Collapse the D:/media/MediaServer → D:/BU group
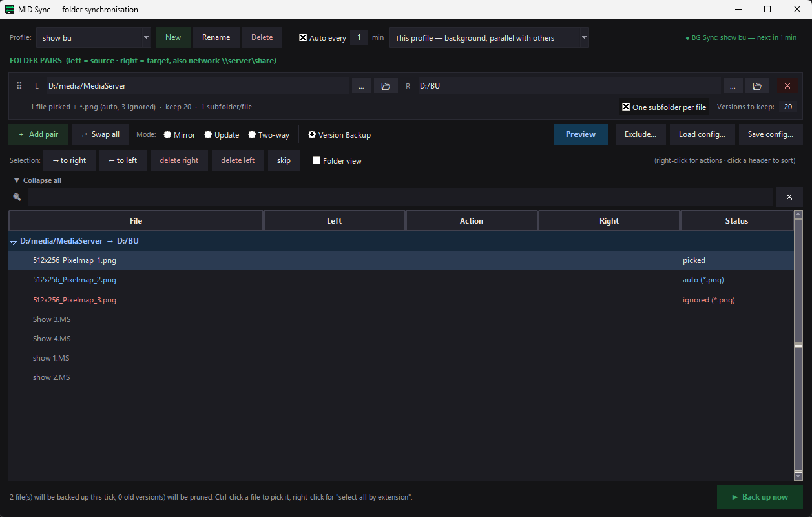 (x=14, y=242)
